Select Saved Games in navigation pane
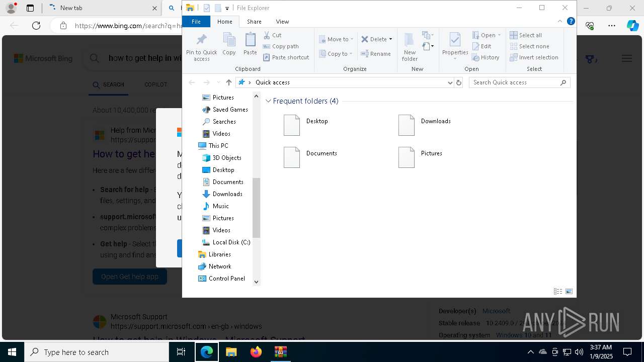 [x=225, y=110]
